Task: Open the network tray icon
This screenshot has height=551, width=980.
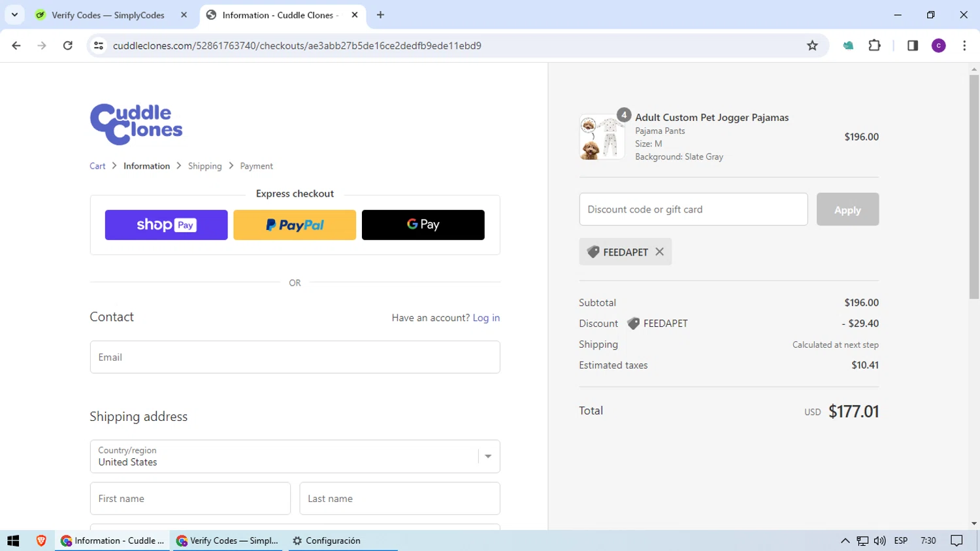Action: tap(862, 541)
